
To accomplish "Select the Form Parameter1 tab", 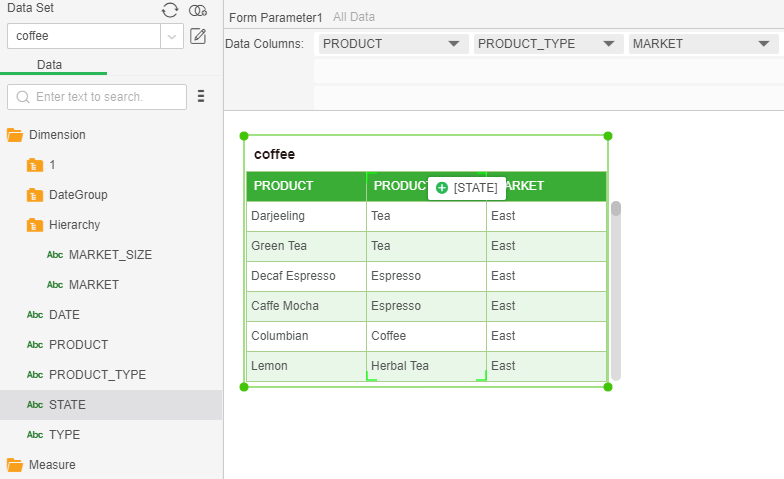I will tap(275, 18).
